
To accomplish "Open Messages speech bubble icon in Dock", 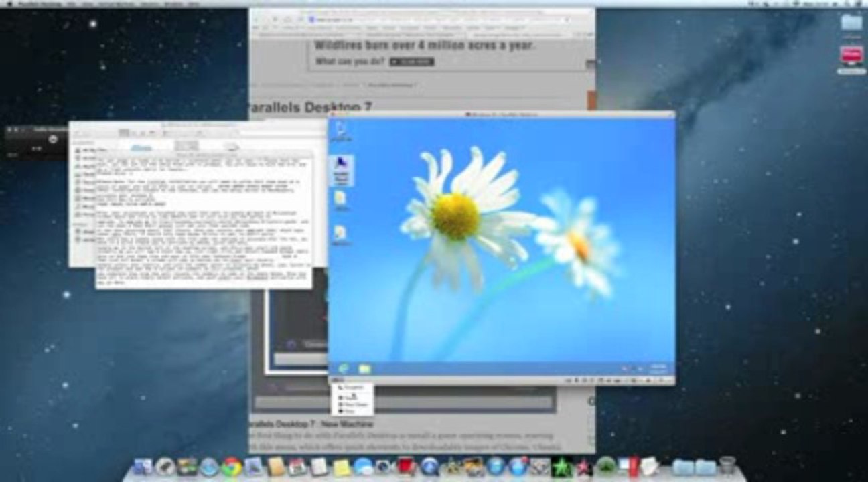I will coord(362,467).
